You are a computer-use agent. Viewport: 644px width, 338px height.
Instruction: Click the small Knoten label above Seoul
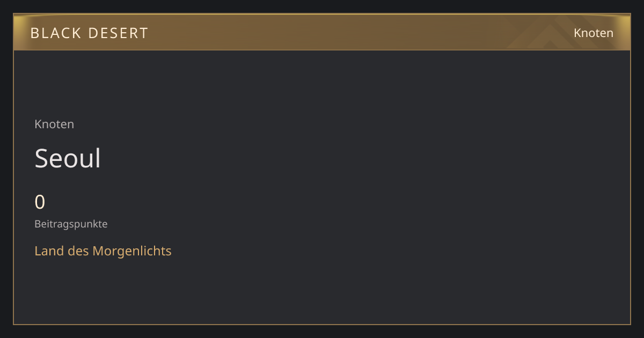pos(54,124)
